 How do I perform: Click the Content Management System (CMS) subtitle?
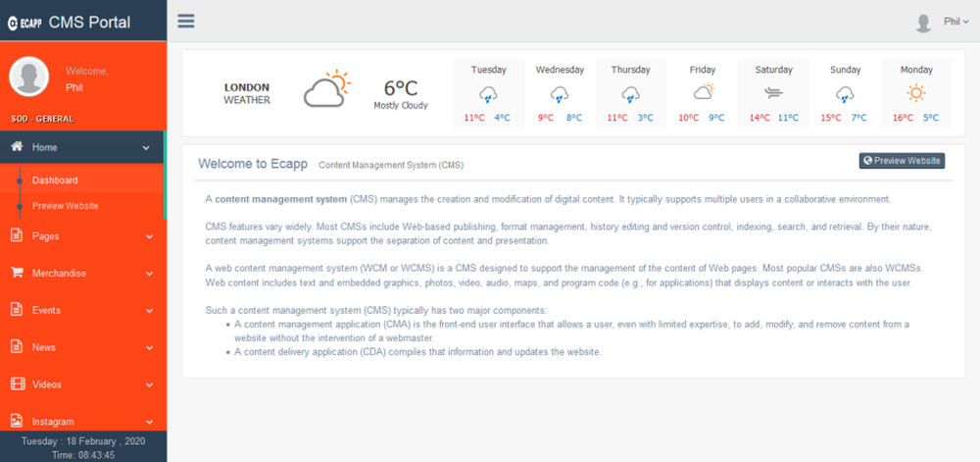(x=391, y=165)
